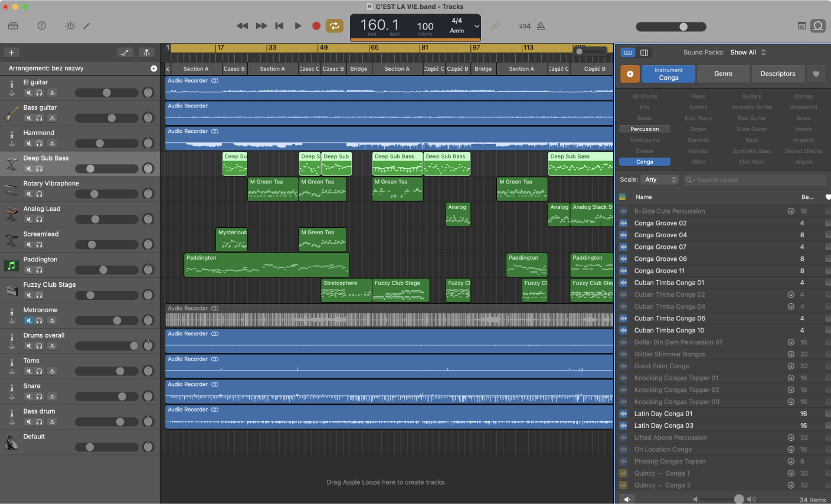
Task: Sort loops by Name column header
Action: 644,197
